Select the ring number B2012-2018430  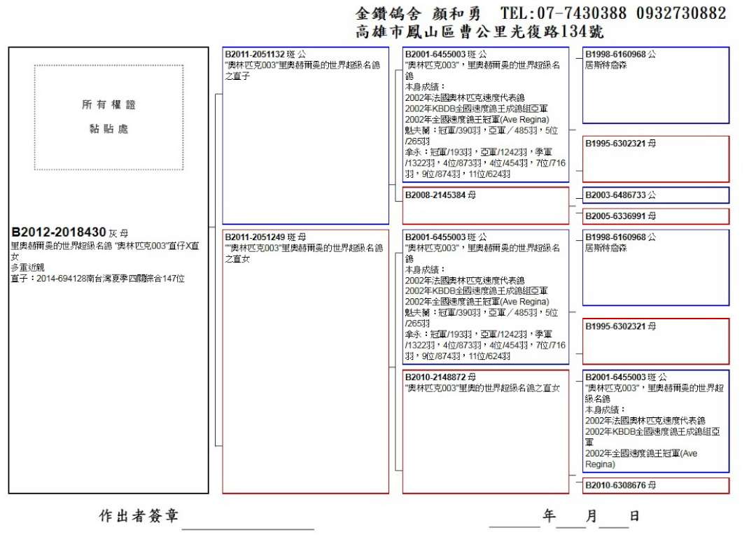click(59, 232)
